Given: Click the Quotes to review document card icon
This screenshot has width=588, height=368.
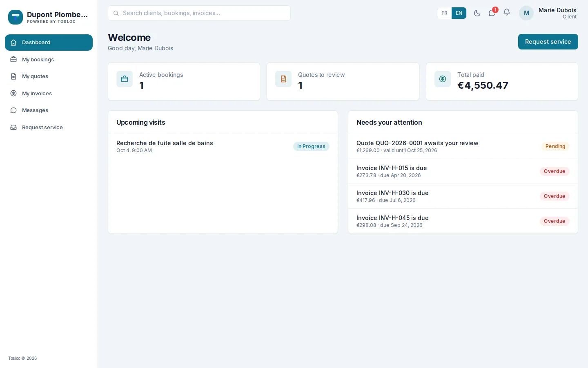Looking at the screenshot, I should point(283,79).
